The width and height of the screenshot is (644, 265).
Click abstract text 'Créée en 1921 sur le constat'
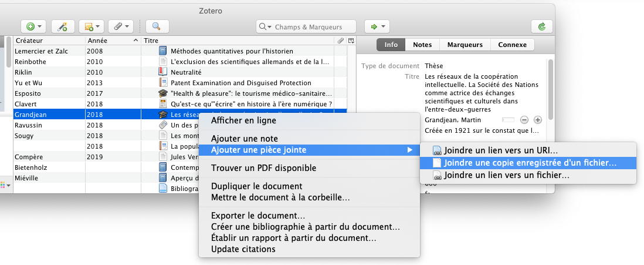point(482,131)
